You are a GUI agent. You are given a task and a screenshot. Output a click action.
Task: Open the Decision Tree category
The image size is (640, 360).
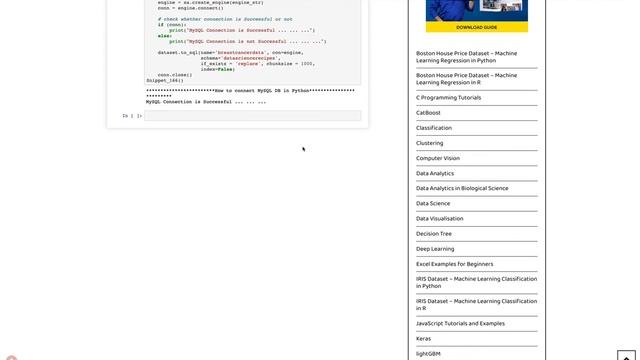(433, 234)
